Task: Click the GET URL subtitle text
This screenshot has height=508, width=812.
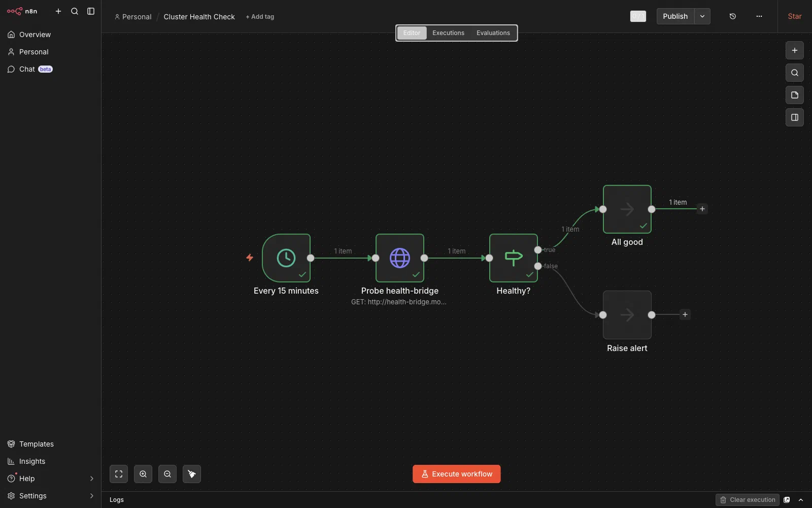Action: point(399,302)
